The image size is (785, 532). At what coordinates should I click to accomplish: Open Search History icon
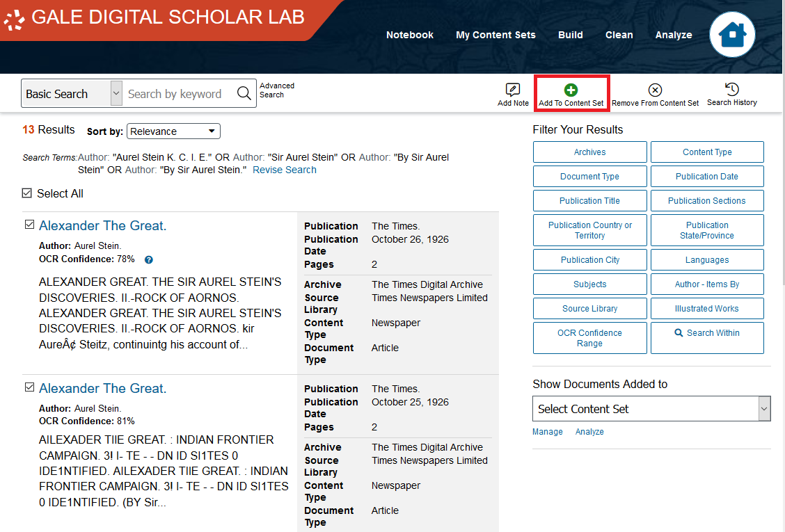pyautogui.click(x=731, y=89)
